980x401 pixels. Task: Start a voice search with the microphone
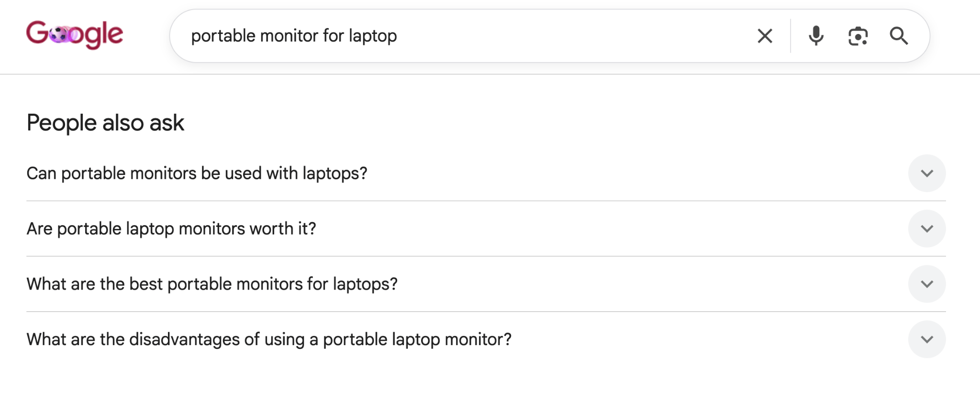tap(816, 36)
